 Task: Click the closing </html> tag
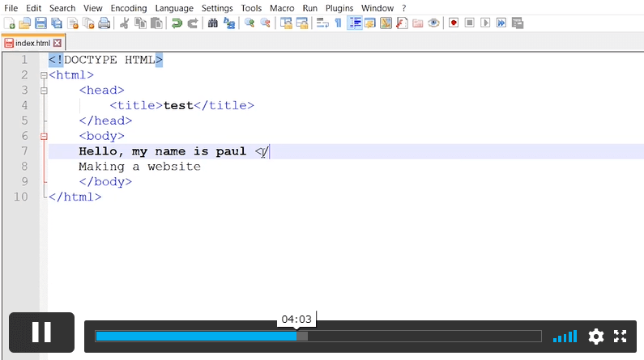pos(75,197)
